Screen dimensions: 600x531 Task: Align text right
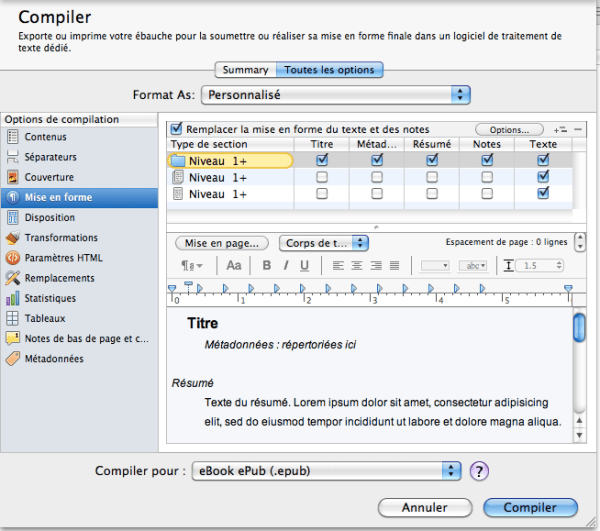(x=376, y=265)
